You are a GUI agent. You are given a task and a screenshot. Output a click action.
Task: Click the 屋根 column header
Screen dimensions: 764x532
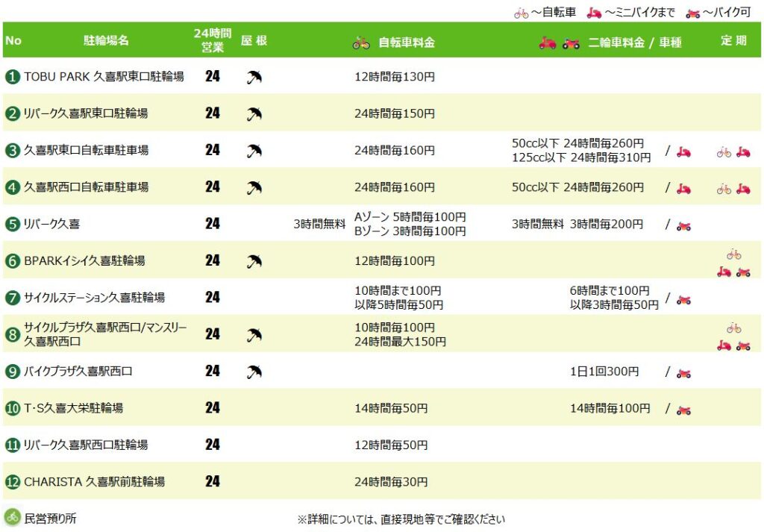[254, 40]
